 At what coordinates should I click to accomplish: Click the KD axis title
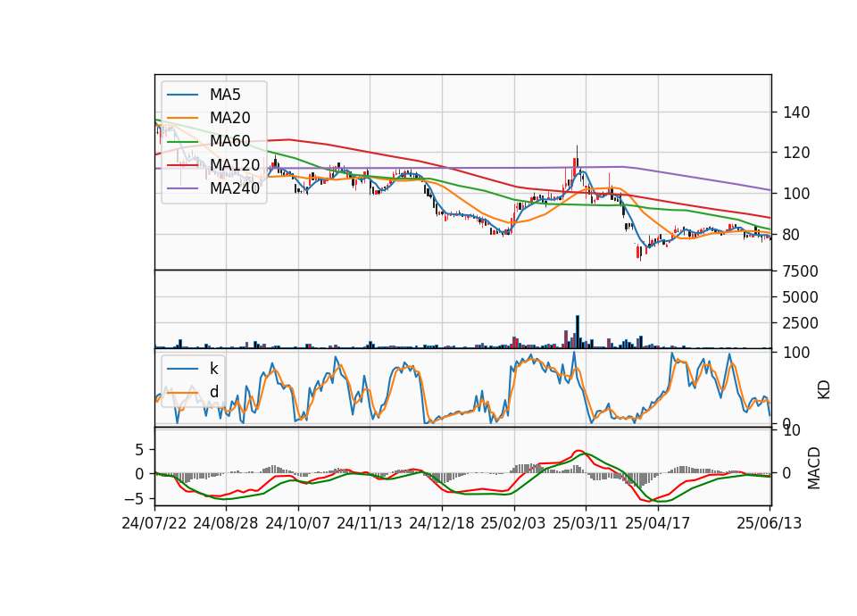point(824,390)
